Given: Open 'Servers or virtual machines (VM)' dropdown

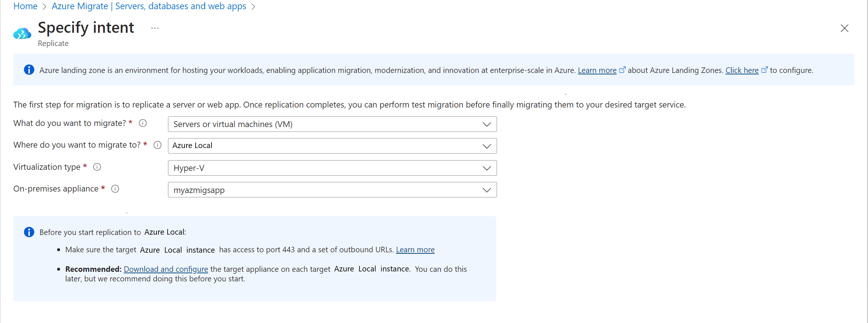Looking at the screenshot, I should 332,124.
